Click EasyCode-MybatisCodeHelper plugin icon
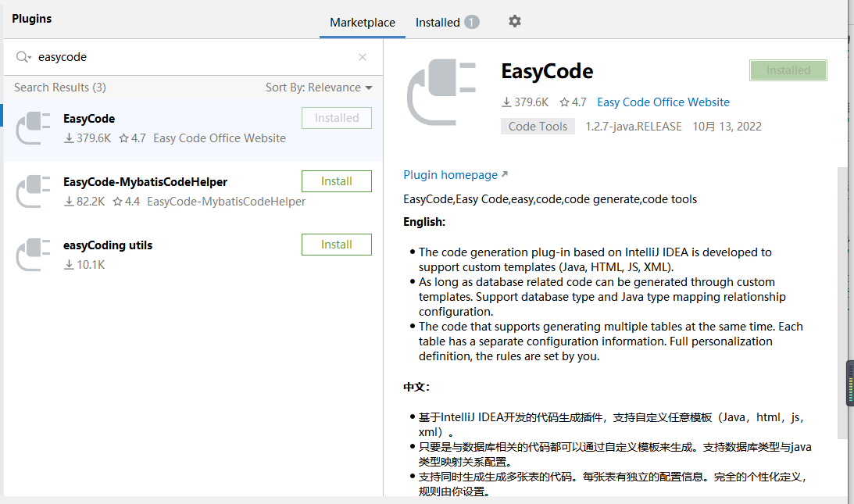 (x=34, y=191)
